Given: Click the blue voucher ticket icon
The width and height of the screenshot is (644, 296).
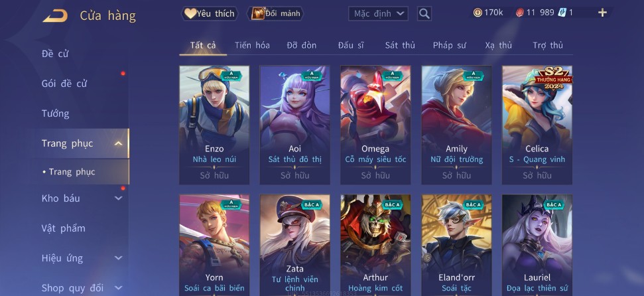Looking at the screenshot, I should [x=562, y=13].
